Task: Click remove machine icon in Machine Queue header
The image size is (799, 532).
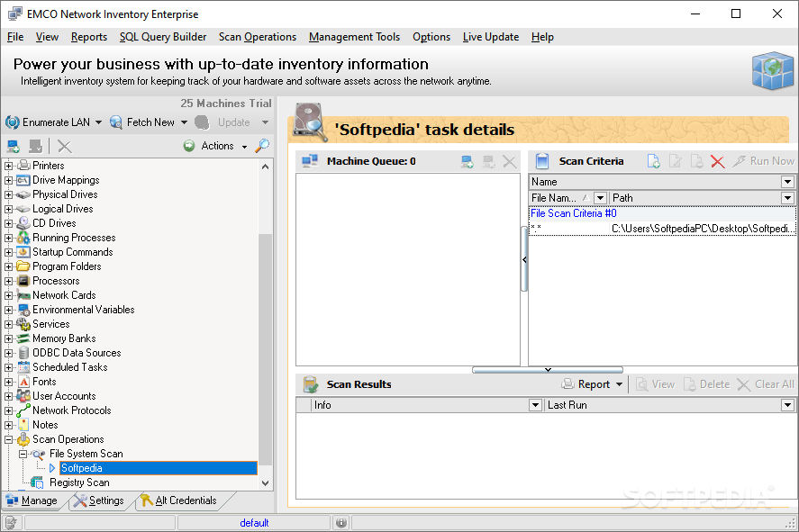Action: tap(488, 162)
